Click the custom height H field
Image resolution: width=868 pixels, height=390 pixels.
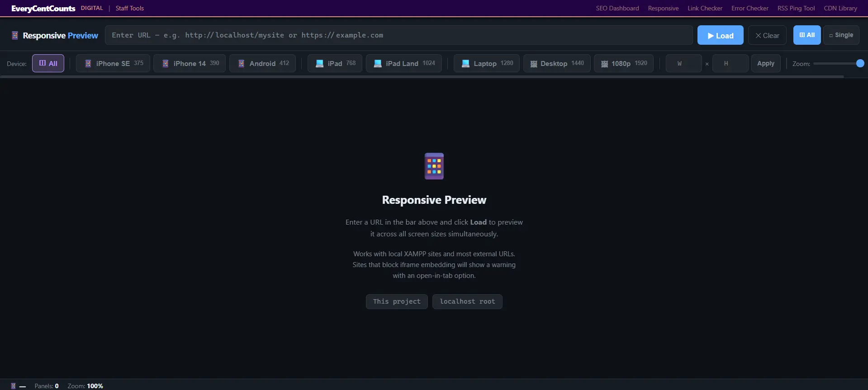(x=730, y=63)
